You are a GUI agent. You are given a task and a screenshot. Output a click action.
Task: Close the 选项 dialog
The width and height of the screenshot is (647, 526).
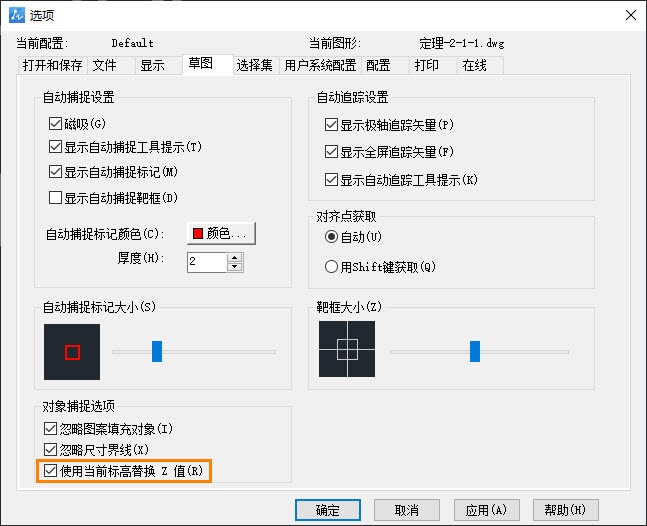click(x=630, y=15)
